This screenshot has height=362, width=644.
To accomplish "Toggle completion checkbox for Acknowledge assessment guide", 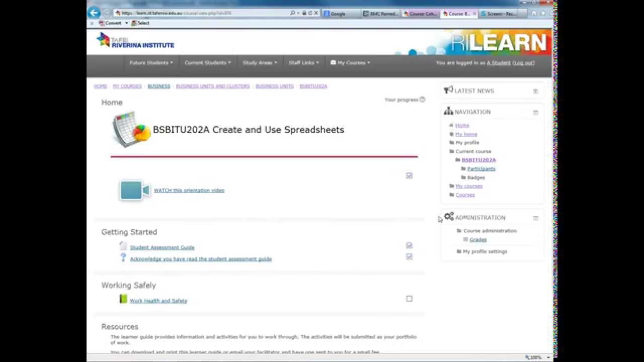I will pyautogui.click(x=409, y=256).
